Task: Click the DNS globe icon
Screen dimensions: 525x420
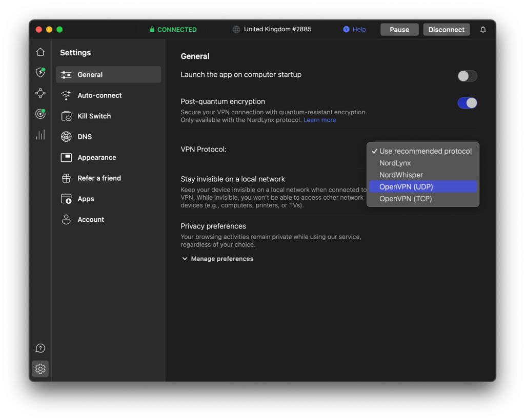Action: click(x=66, y=137)
